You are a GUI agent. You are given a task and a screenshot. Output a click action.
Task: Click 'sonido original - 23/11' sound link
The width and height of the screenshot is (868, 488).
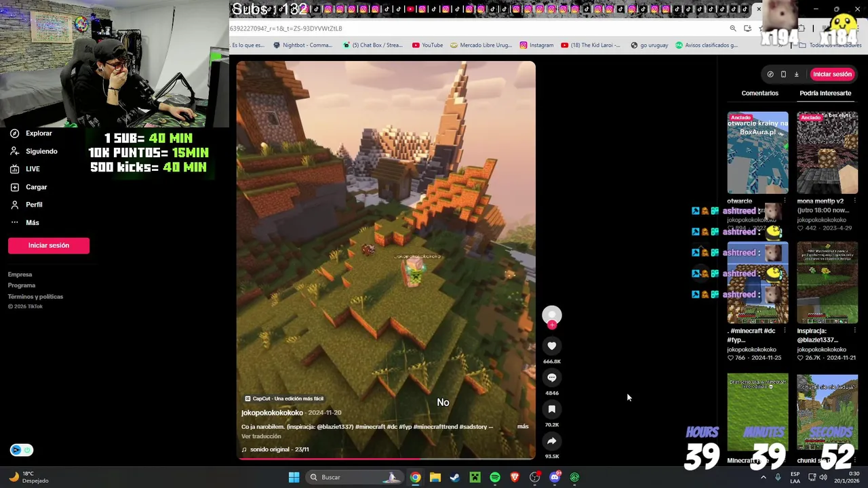[x=275, y=449]
